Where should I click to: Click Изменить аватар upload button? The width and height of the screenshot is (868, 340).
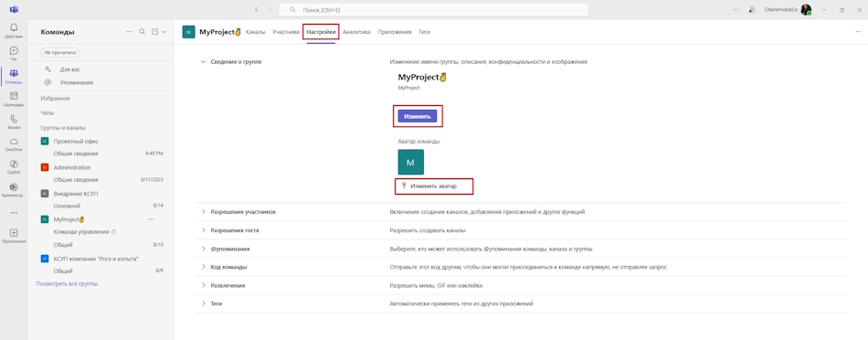pyautogui.click(x=429, y=186)
